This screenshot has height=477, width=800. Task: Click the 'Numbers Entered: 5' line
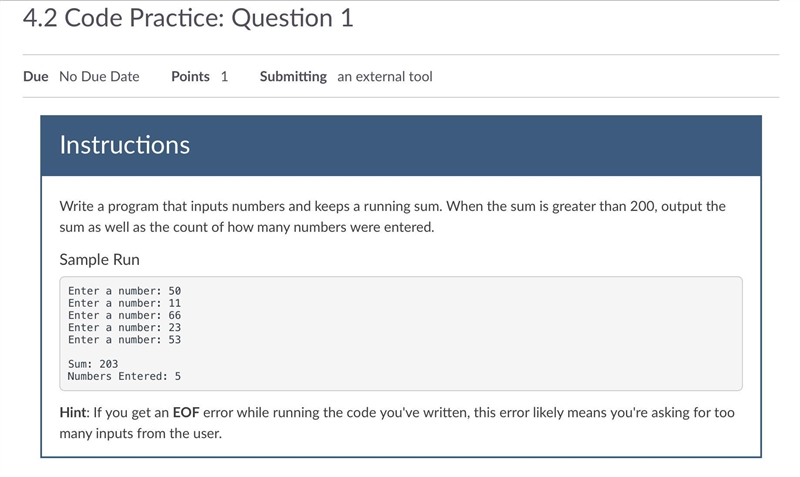[x=124, y=376]
